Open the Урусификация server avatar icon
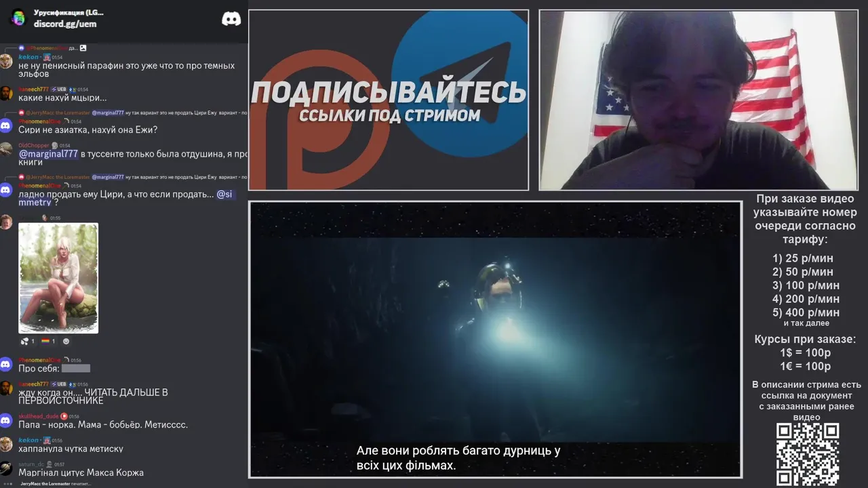Image resolution: width=868 pixels, height=488 pixels. coord(18,18)
